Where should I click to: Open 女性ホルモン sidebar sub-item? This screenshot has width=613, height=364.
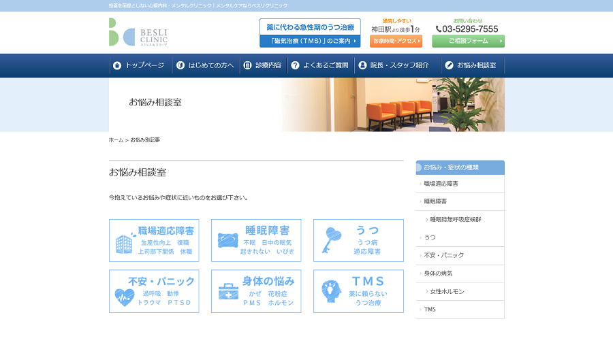click(460, 291)
